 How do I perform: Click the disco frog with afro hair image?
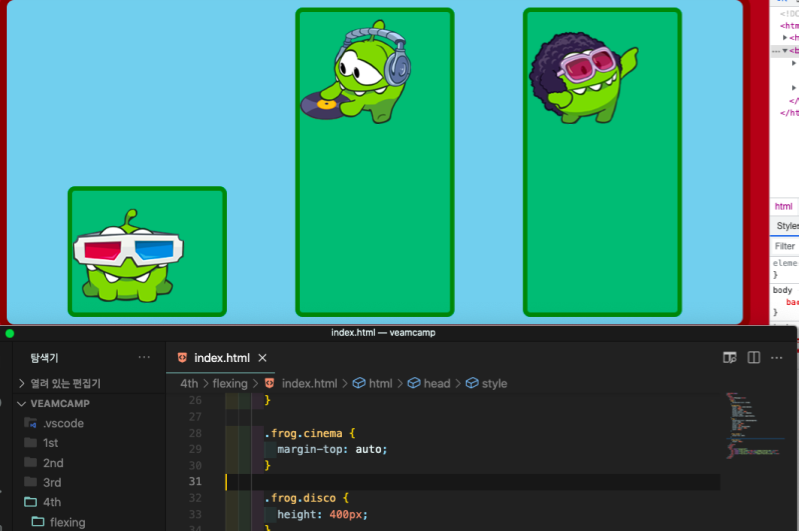584,78
